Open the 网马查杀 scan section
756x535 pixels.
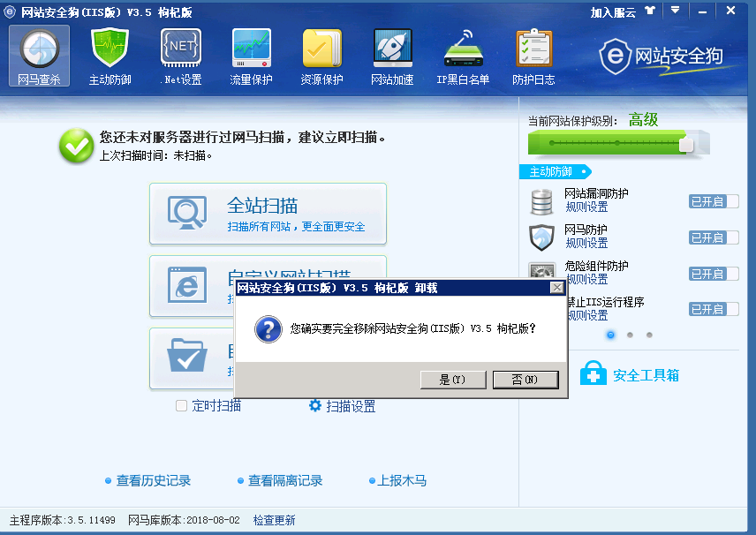coord(39,56)
